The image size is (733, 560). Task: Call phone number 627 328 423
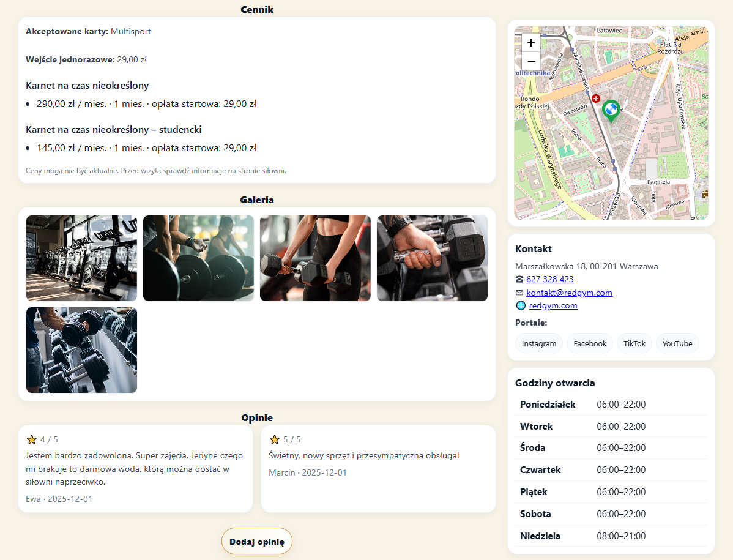549,279
